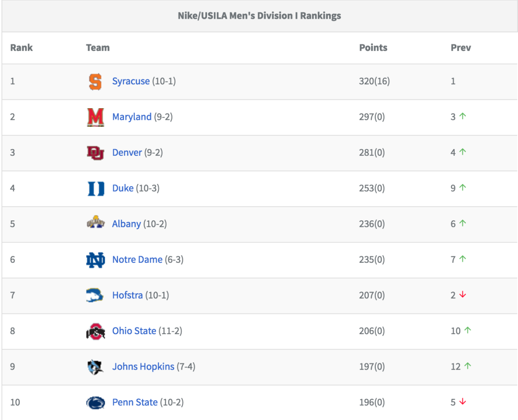Open the Albany team link
This screenshot has height=420, width=518.
pyautogui.click(x=126, y=224)
